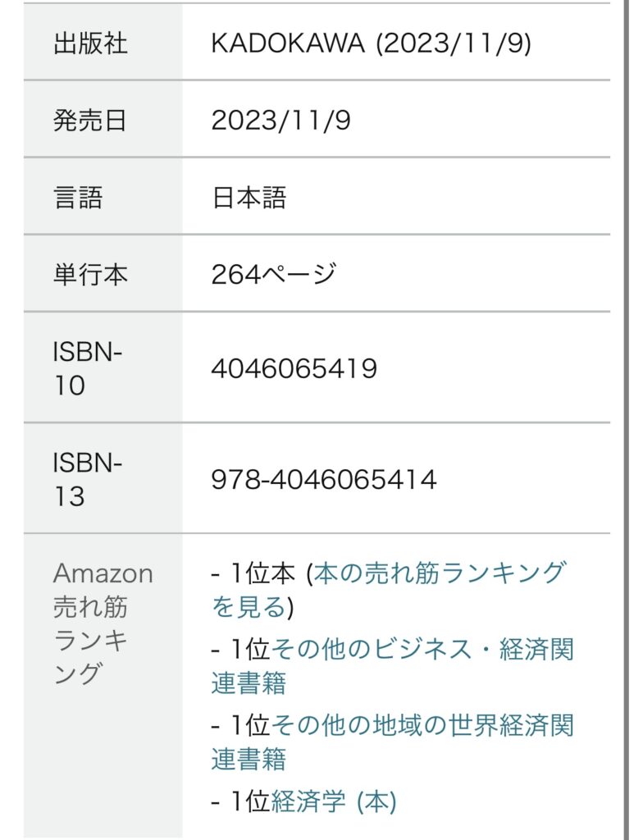Image resolution: width=634 pixels, height=840 pixels.
Task: Click the Amazon 売れ筋ランキング row label
Action: [x=102, y=623]
